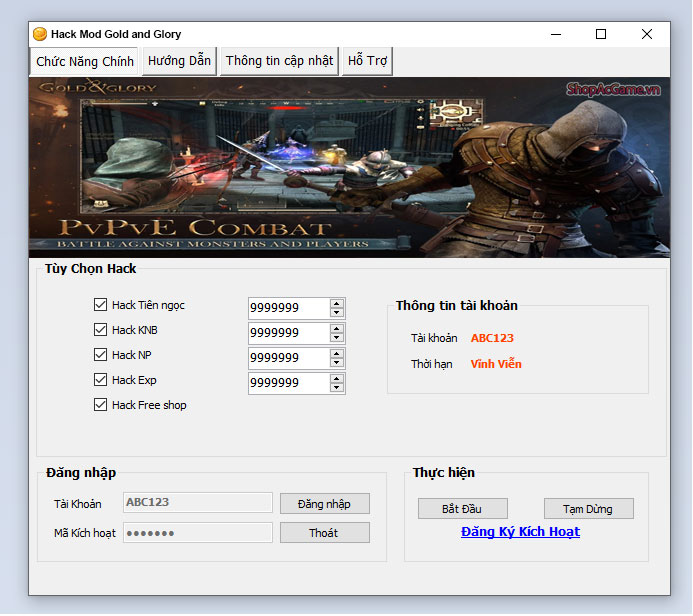Minimize the Hack Mod window
The width and height of the screenshot is (693, 616).
(x=556, y=34)
